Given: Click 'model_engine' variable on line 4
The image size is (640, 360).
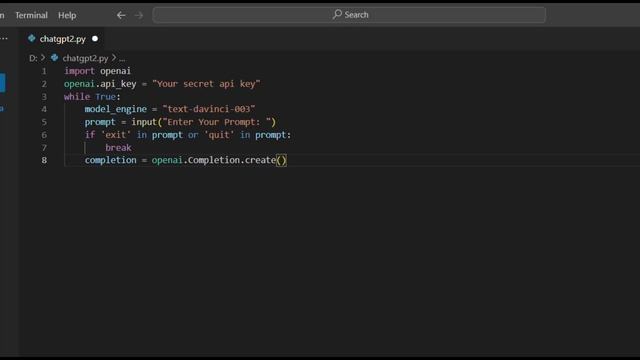Looking at the screenshot, I should pos(116,109).
